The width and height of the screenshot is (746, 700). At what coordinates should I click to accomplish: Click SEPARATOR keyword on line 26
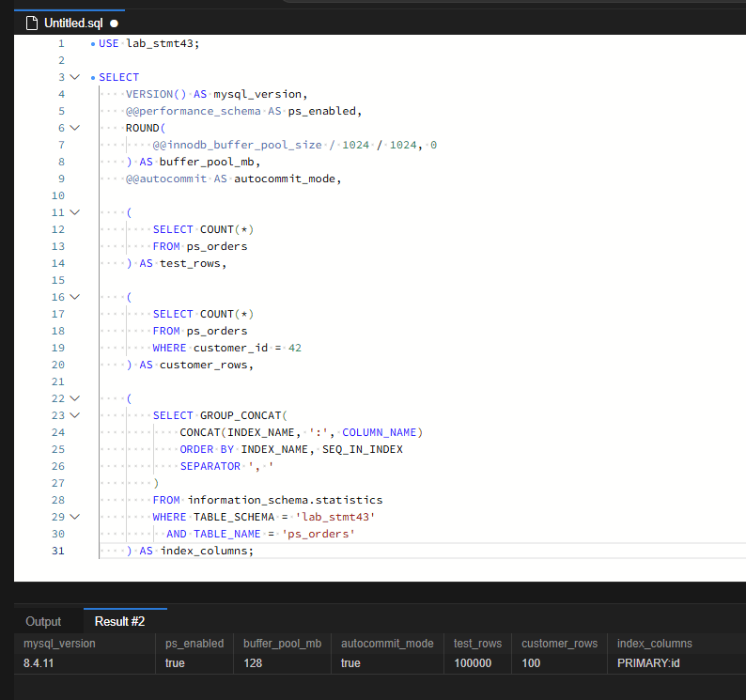[210, 466]
